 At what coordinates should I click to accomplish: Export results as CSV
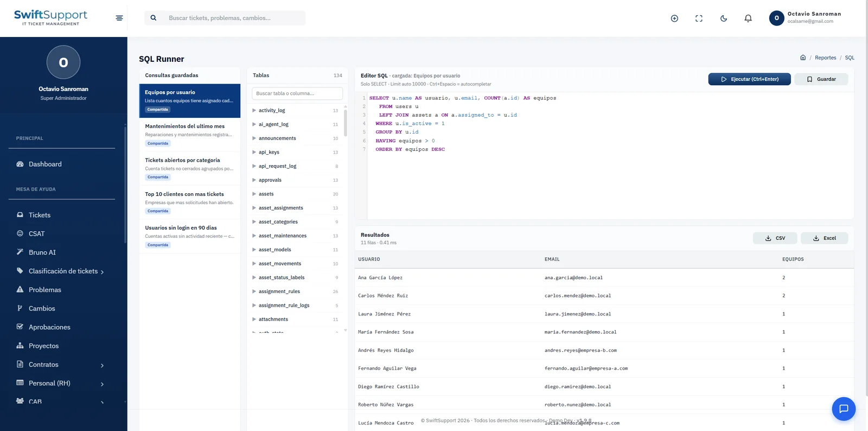[775, 238]
